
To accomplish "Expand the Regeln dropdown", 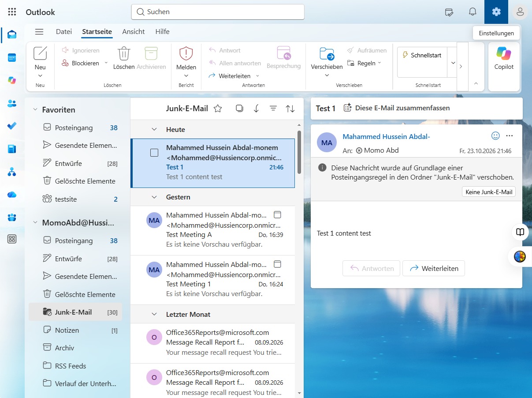I will point(379,63).
